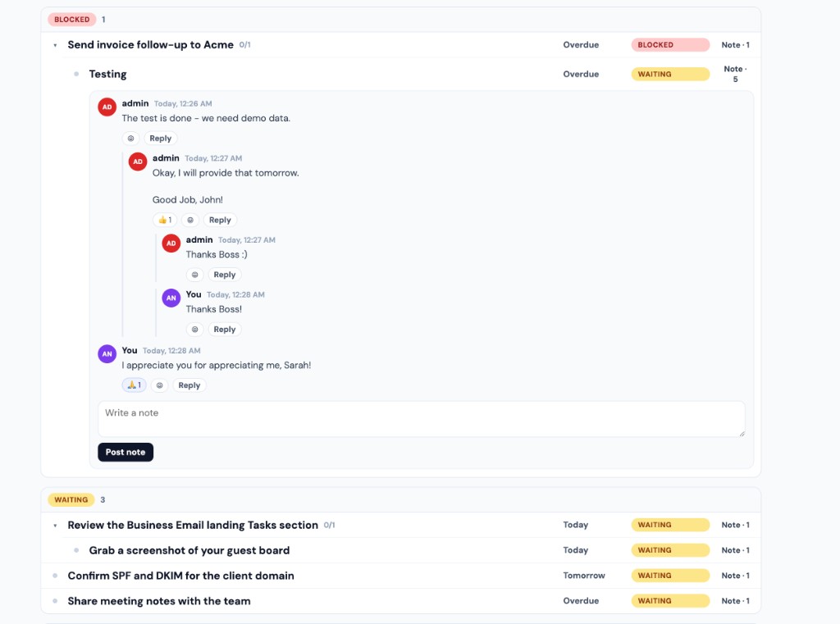840x624 pixels.
Task: Add emoji reaction to 'Okay, I will provide' reply
Action: coord(190,220)
